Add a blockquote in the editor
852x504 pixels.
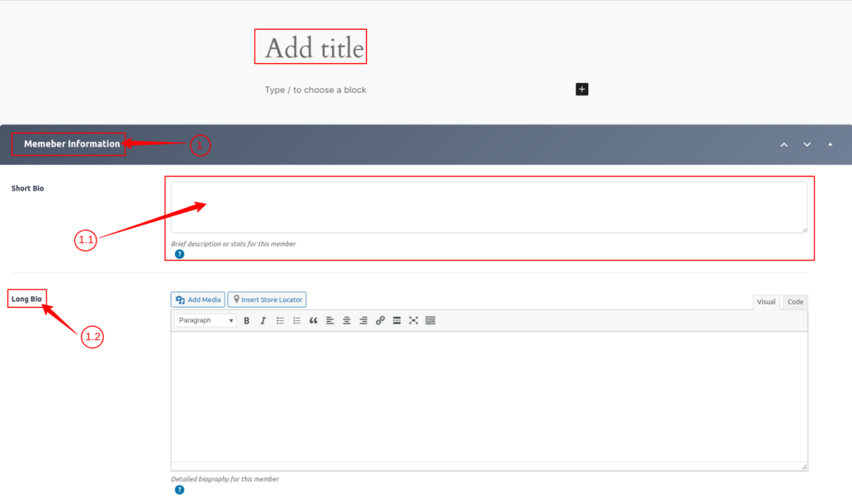pos(314,320)
